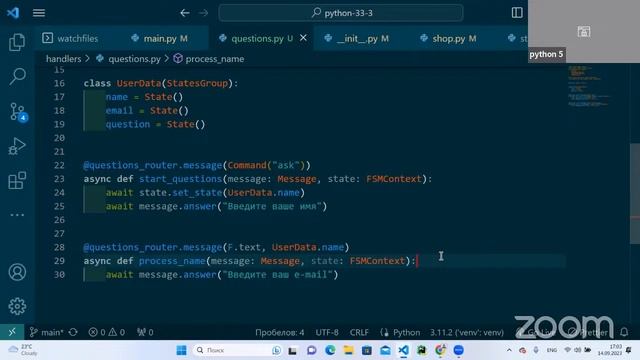Screen dimensions: 640x360
Task: Open the Windows Start button
Action: tap(181, 350)
